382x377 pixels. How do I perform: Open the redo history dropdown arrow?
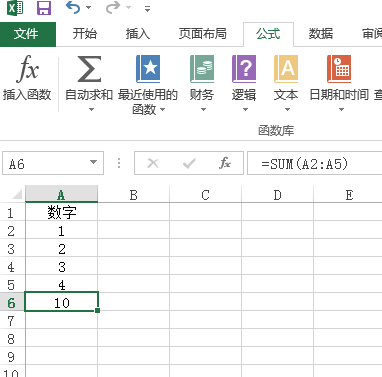tap(129, 8)
